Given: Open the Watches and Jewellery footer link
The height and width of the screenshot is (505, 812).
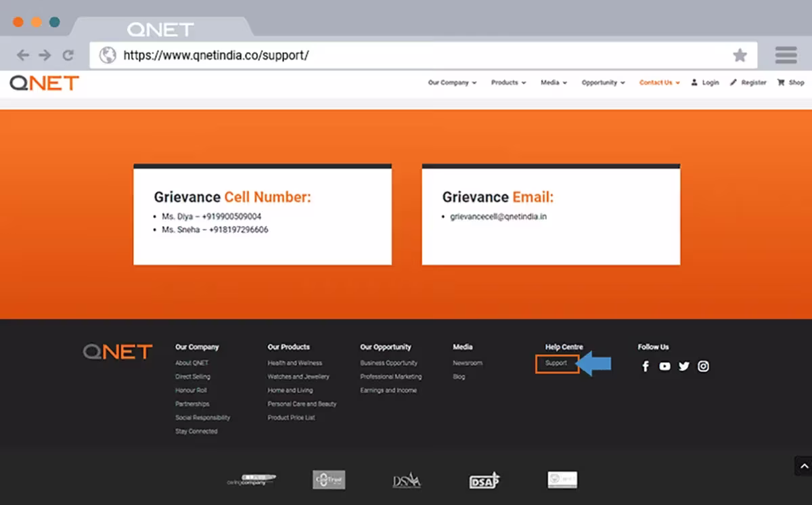Looking at the screenshot, I should pos(298,376).
